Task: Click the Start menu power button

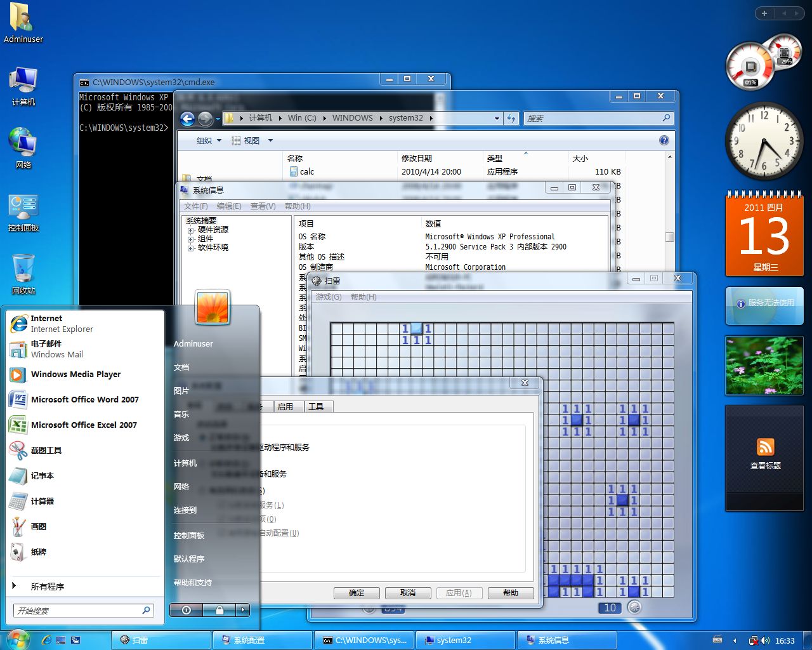Action: pyautogui.click(x=187, y=610)
